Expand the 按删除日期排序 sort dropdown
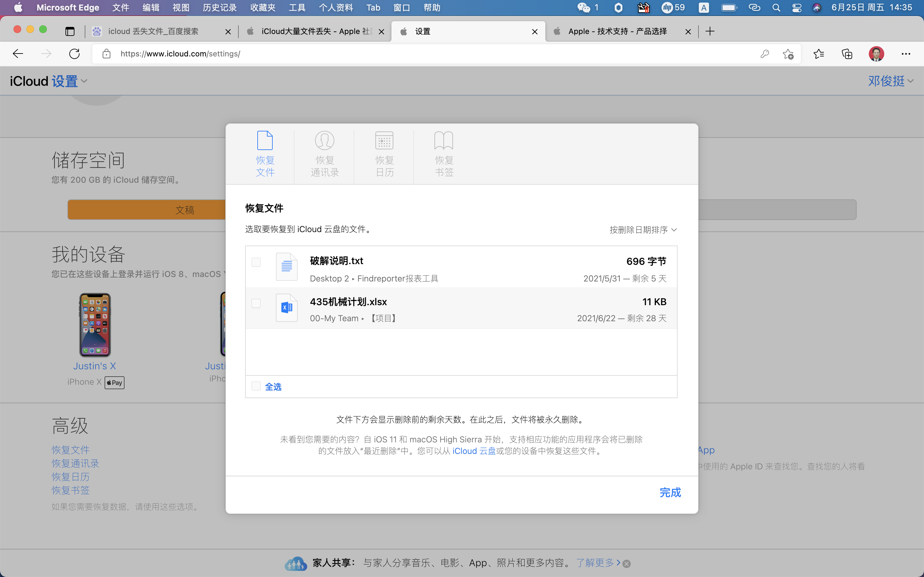The width and height of the screenshot is (924, 577). coord(643,230)
